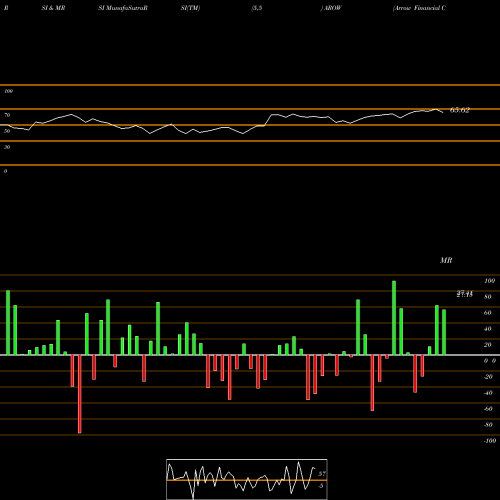Click the tallest green bar in MR histogram
The height and width of the screenshot is (500, 500).
(394, 318)
